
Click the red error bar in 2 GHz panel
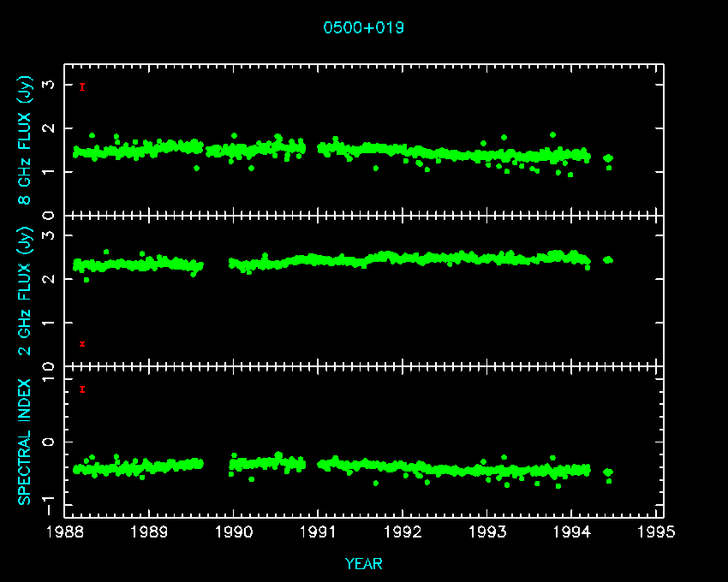[82, 344]
